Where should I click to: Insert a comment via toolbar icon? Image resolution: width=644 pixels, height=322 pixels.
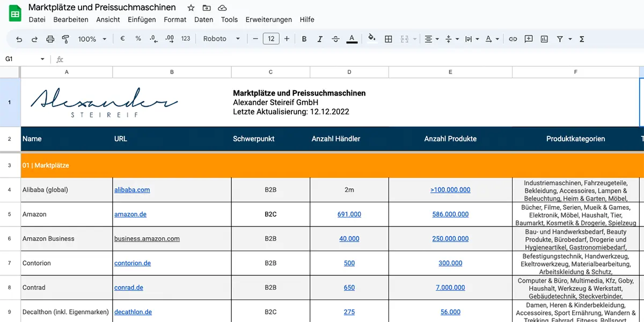coord(529,39)
